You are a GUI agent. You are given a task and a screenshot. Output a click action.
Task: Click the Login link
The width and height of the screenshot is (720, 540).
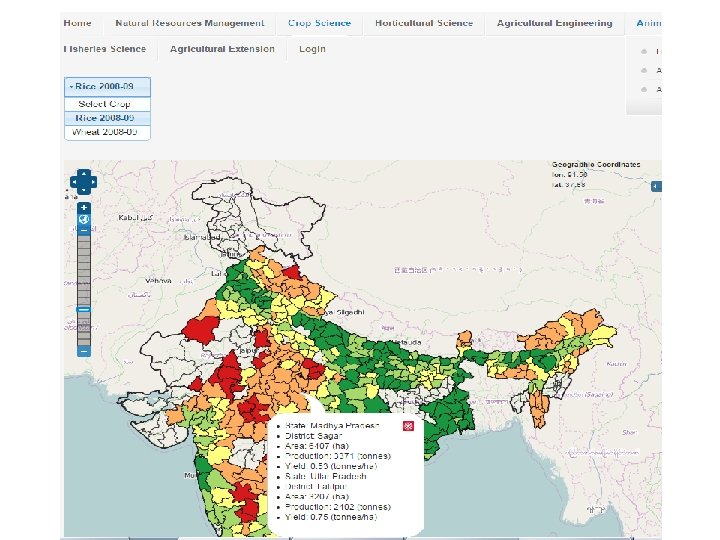(x=312, y=49)
